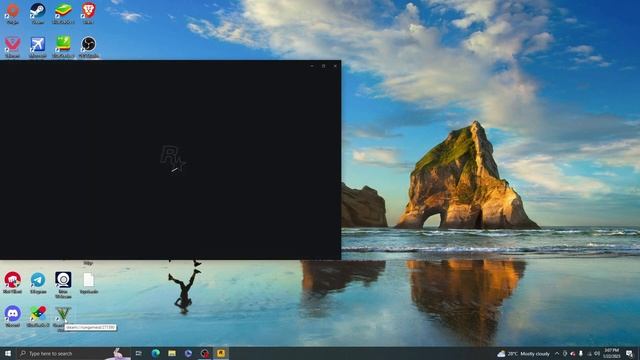Viewport: 640px width, 360px height.
Task: Open the Brave browser desktop shortcut
Action: click(x=88, y=13)
